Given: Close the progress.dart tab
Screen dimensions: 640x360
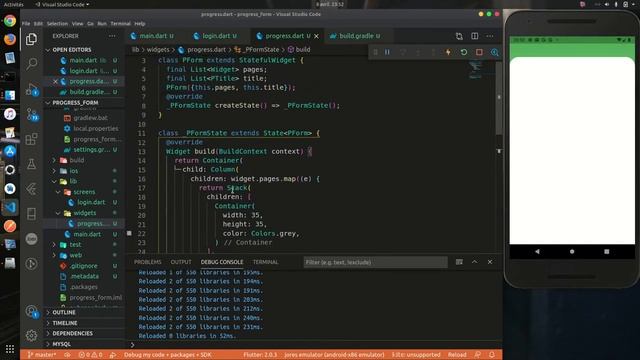Looking at the screenshot, I should [x=316, y=36].
